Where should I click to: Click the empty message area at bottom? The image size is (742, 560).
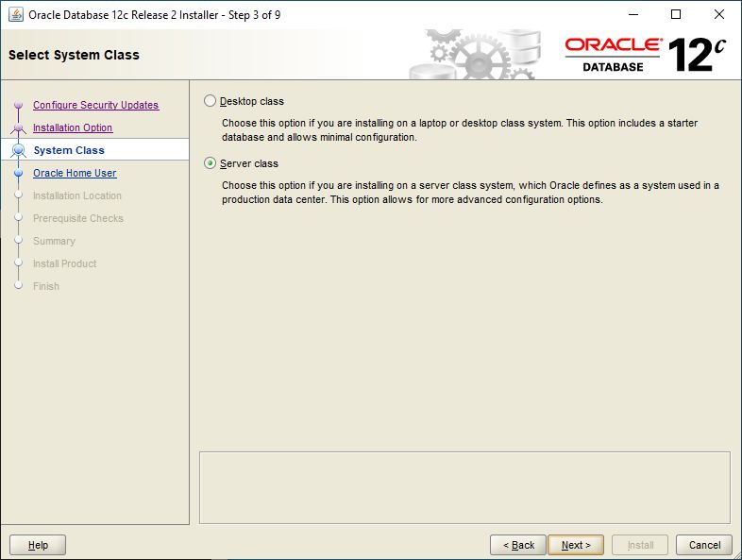coord(464,487)
